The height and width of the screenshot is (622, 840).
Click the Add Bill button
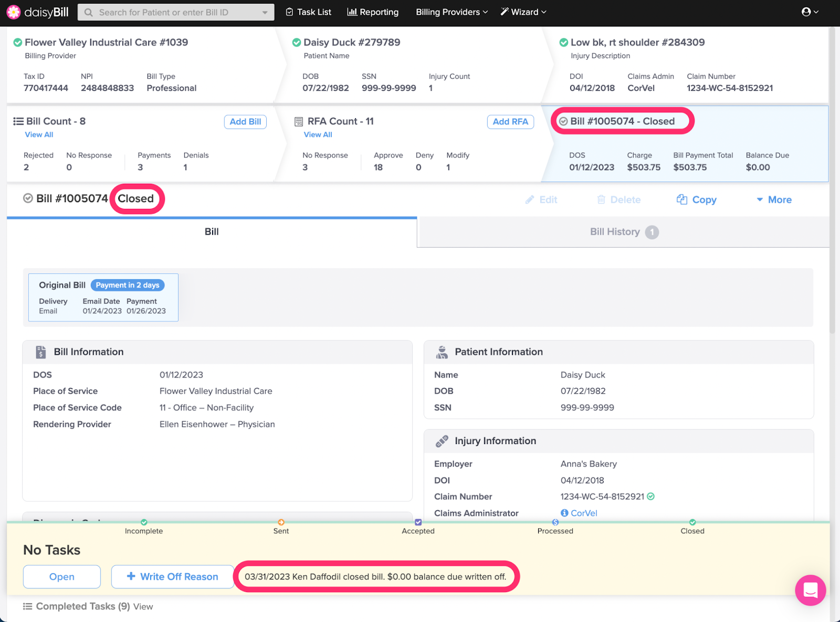[x=245, y=122]
